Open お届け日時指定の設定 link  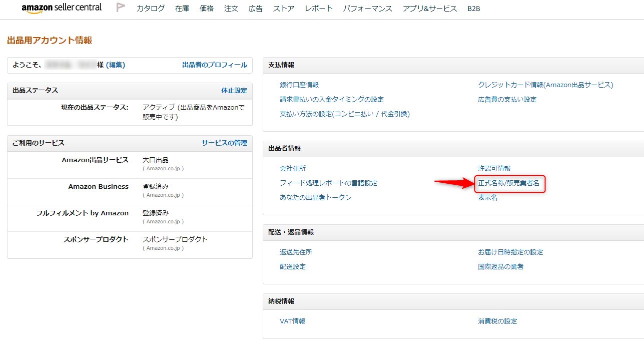pos(510,252)
